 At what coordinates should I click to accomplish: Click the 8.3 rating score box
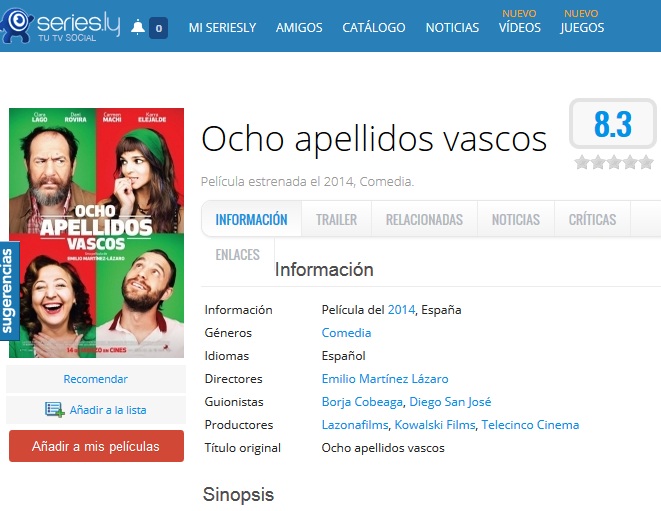tap(613, 124)
